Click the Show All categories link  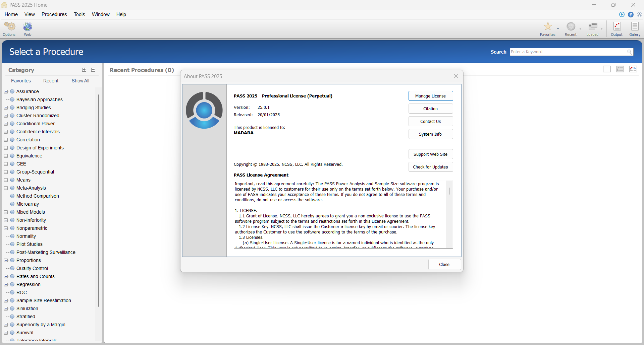pyautogui.click(x=80, y=81)
